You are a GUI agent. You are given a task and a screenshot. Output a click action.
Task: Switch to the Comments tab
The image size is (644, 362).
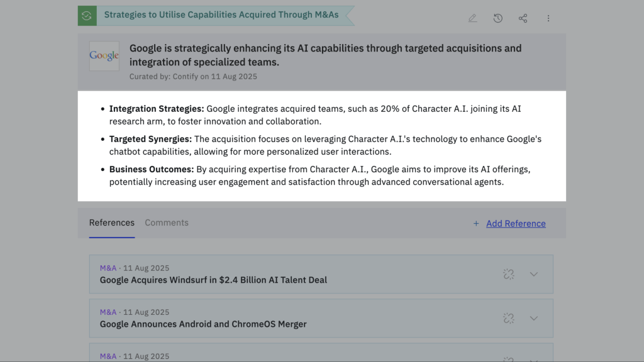(167, 222)
